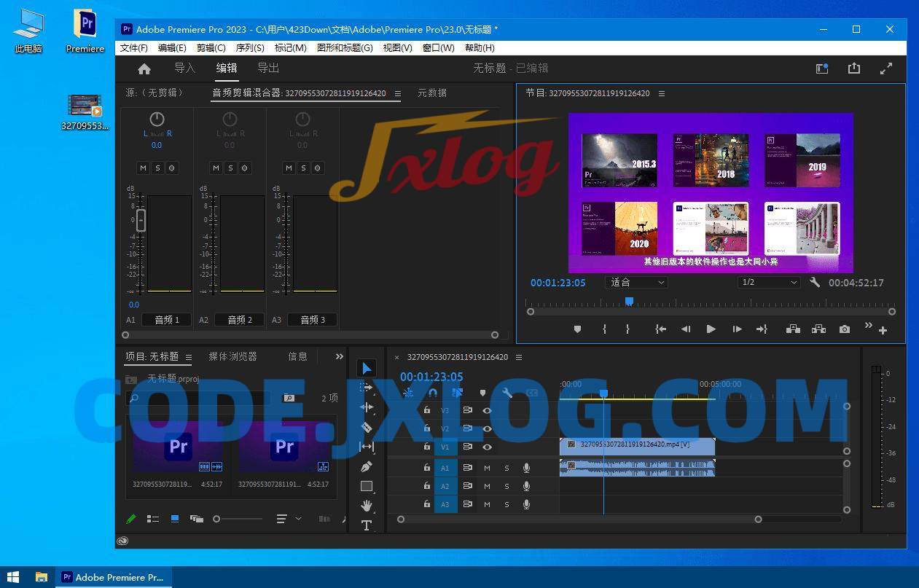The image size is (919, 588).
Task: Select the Track Select Forward tool
Action: pyautogui.click(x=366, y=386)
